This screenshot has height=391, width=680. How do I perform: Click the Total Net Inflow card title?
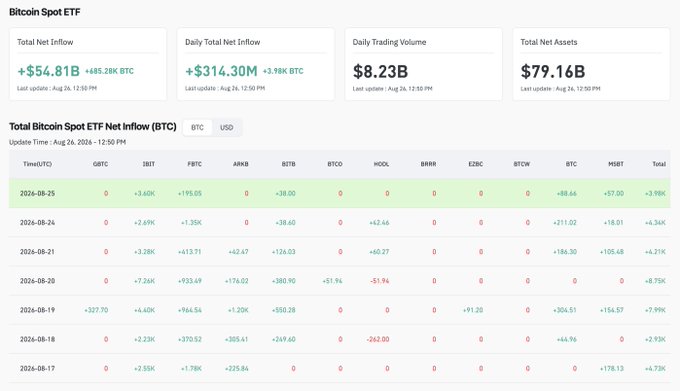pyautogui.click(x=45, y=42)
